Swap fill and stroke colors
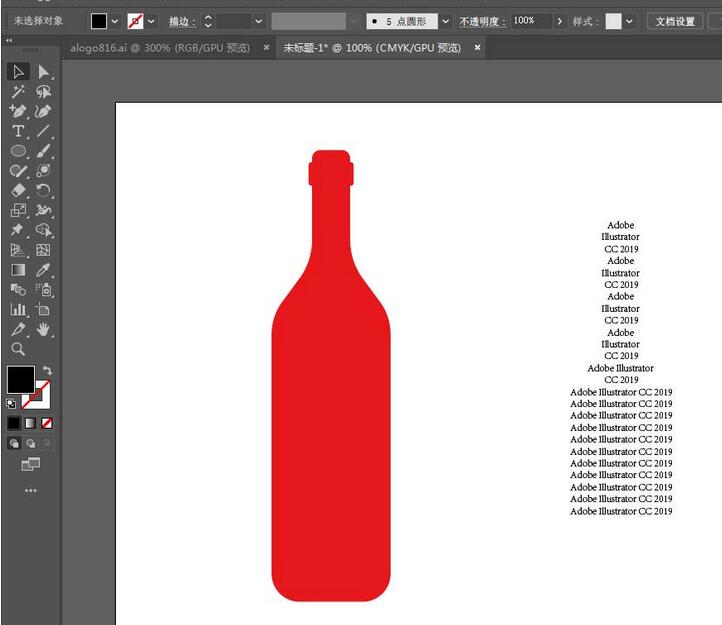 point(47,371)
